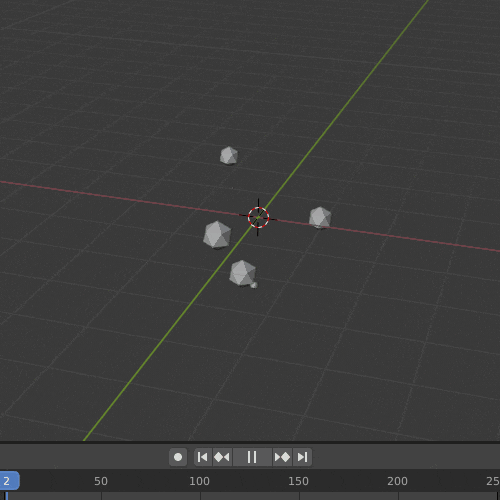Select the farthest icosphere above the red axis
The image size is (500, 500).
point(229,156)
